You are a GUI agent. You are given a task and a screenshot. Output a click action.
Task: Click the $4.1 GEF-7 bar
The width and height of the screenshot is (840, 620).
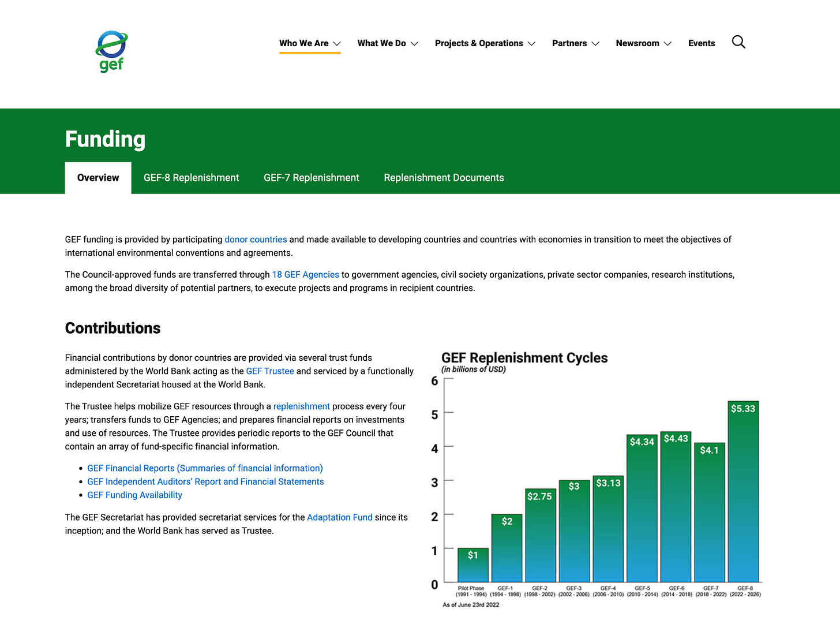click(710, 512)
